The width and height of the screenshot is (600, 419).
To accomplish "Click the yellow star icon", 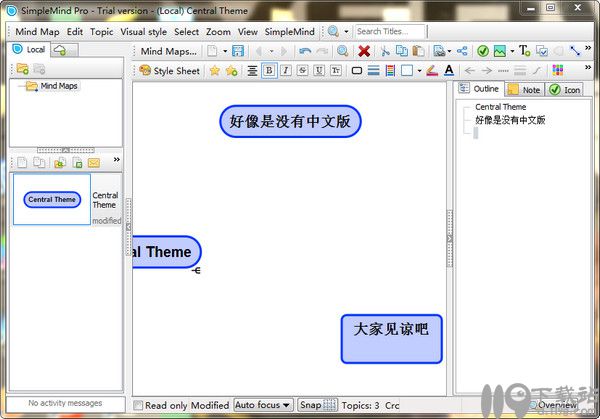I will [x=215, y=70].
